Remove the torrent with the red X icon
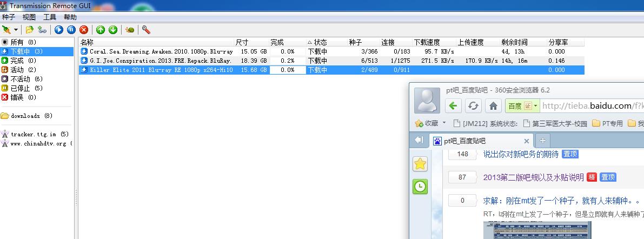644x239 pixels. click(x=84, y=30)
